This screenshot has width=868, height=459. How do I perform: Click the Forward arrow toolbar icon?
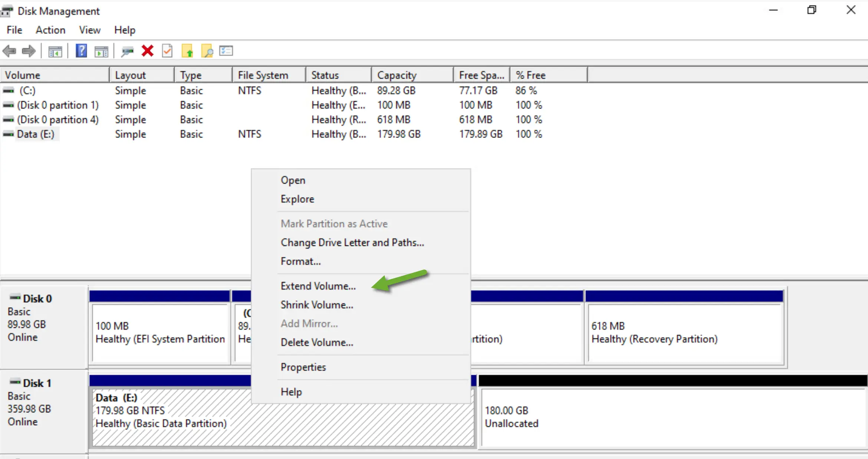29,51
